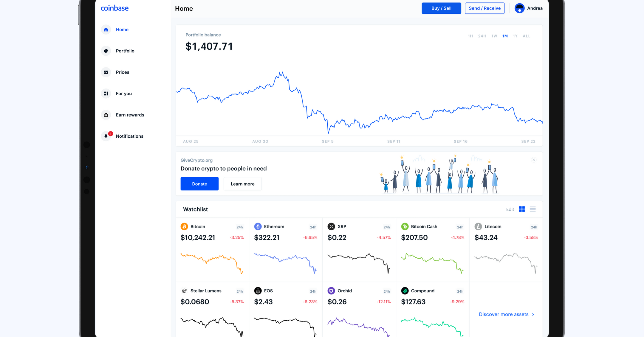Open the For You menu item
Image resolution: width=644 pixels, height=337 pixels.
pos(124,93)
